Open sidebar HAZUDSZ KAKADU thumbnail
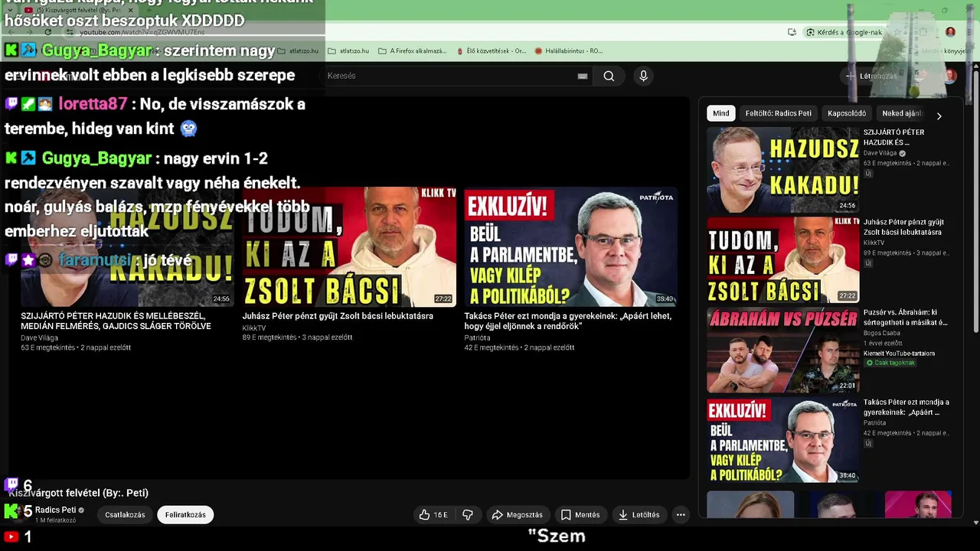The image size is (980, 551). coord(782,169)
